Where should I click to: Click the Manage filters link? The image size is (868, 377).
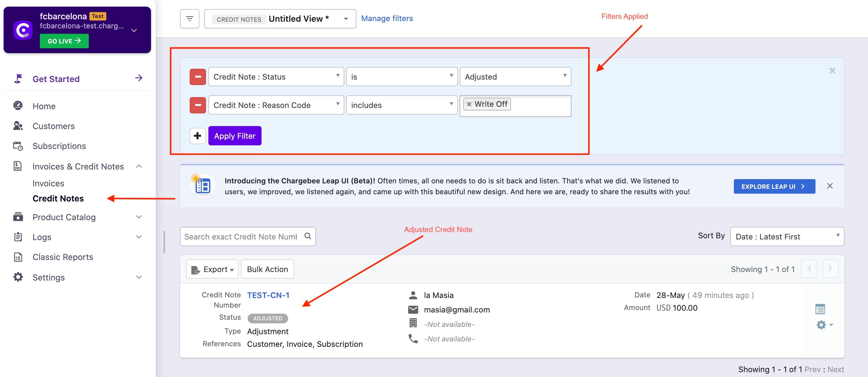(x=387, y=18)
